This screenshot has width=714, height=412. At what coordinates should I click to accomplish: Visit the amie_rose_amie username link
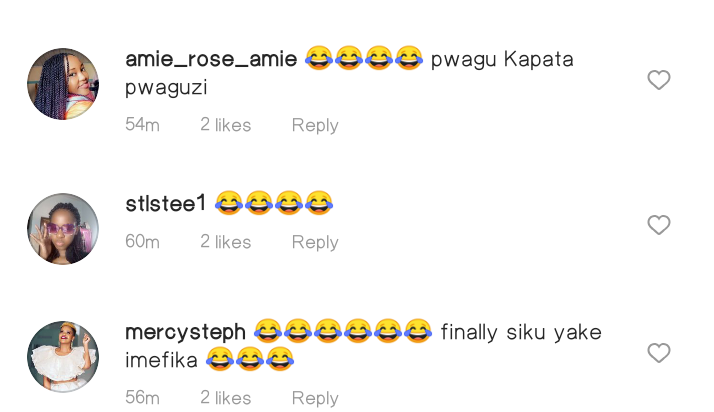[211, 60]
